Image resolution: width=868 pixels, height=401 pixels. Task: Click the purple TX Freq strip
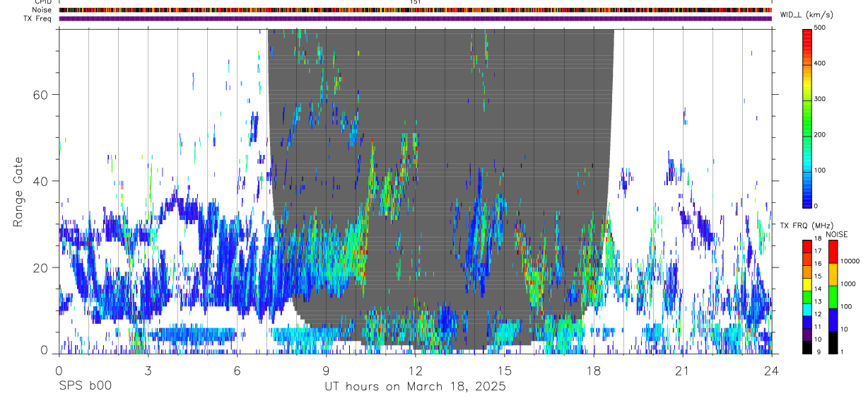416,18
